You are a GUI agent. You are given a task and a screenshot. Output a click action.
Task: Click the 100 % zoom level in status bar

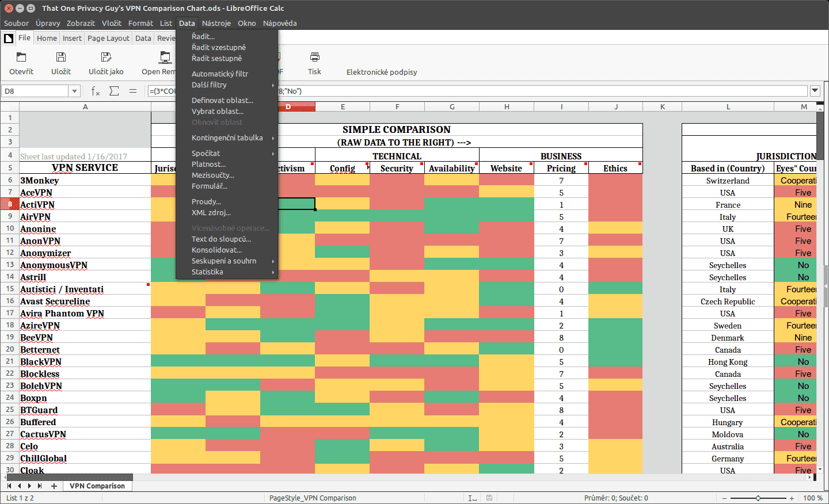point(813,498)
